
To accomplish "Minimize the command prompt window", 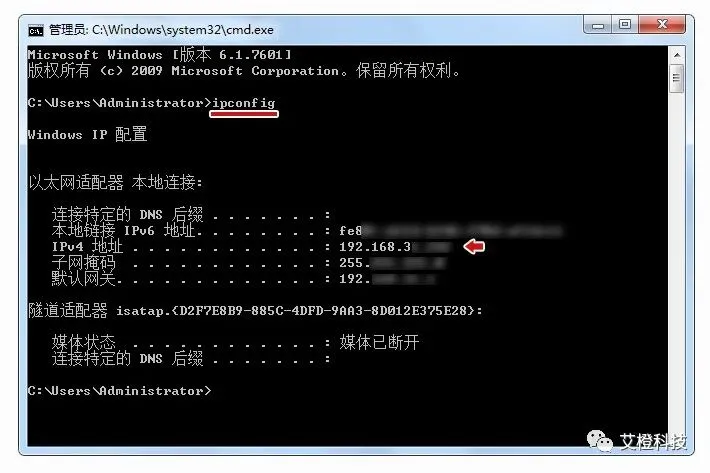I will coord(598,25).
